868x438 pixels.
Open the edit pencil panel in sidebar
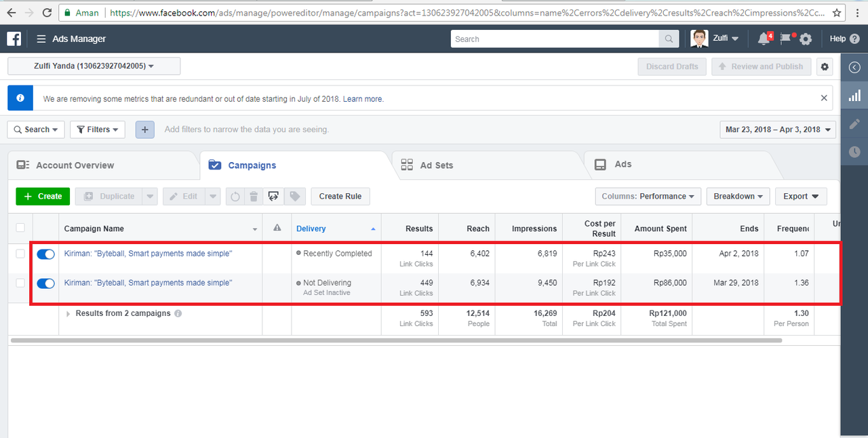[x=854, y=124]
